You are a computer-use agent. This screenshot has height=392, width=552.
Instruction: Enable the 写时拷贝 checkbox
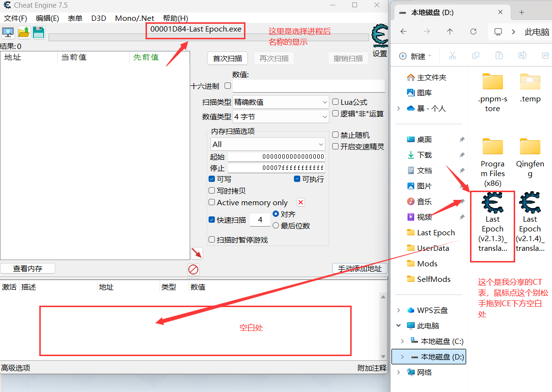[x=211, y=191]
